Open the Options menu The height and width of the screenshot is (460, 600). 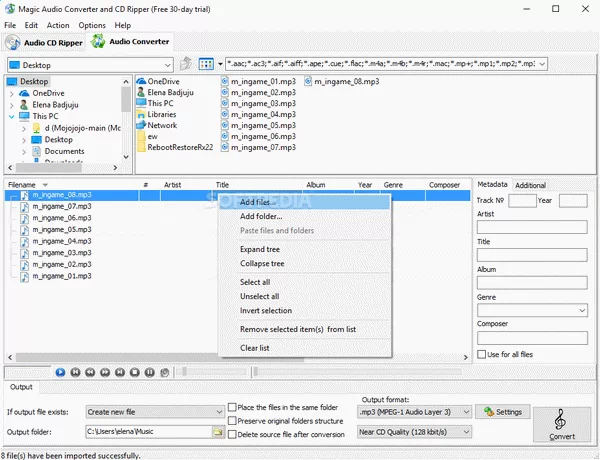pyautogui.click(x=92, y=25)
